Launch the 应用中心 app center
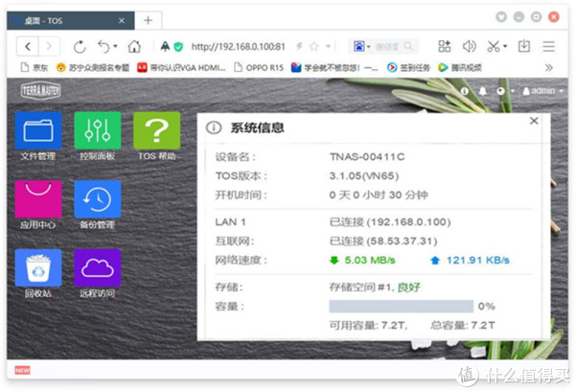Screen dimensions: 575x392 (38, 199)
